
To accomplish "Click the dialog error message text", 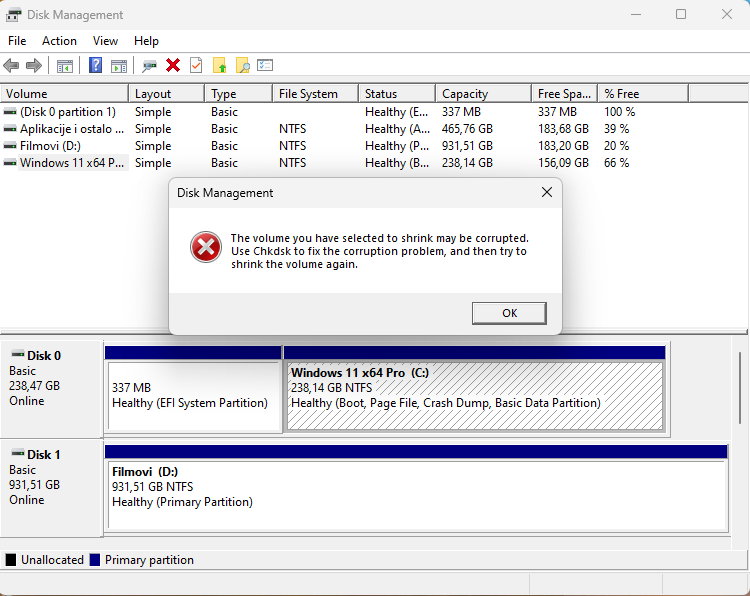I will tap(380, 251).
